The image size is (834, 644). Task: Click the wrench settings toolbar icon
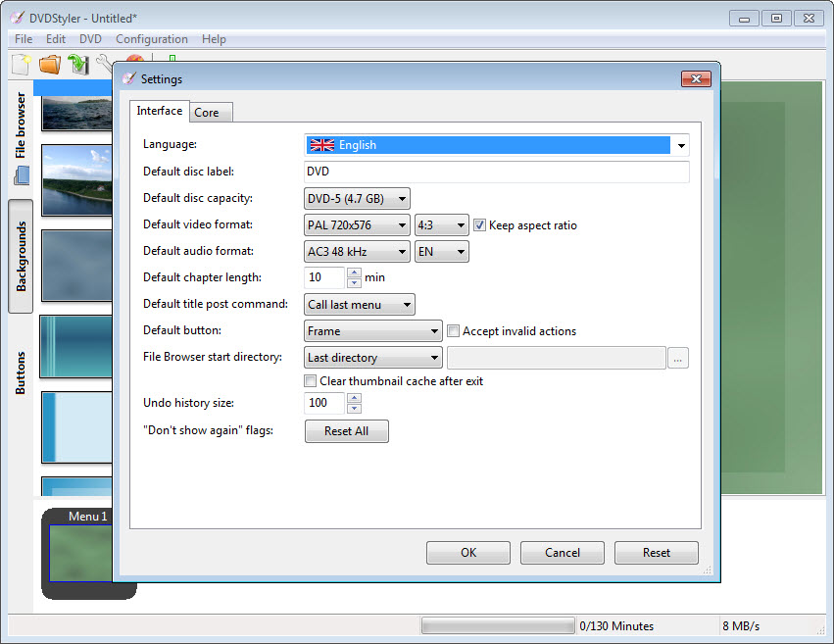104,64
